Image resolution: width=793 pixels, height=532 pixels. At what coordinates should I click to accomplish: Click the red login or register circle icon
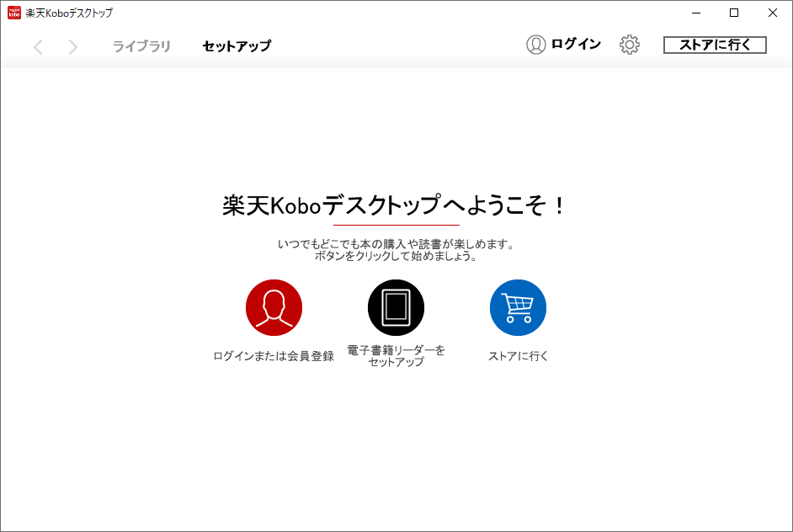[x=274, y=307]
